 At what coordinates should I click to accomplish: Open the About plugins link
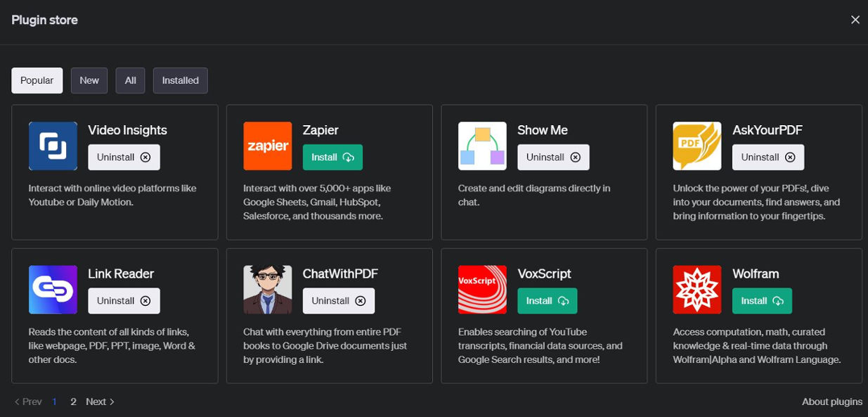point(832,402)
